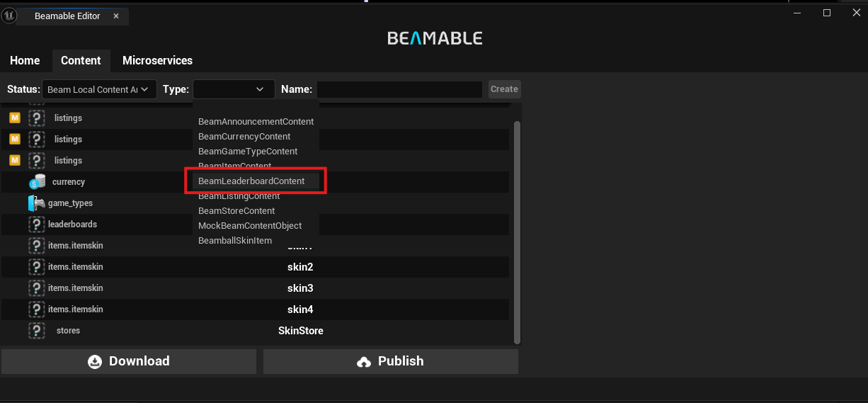Click the Publish button
The height and width of the screenshot is (403, 868).
(391, 361)
